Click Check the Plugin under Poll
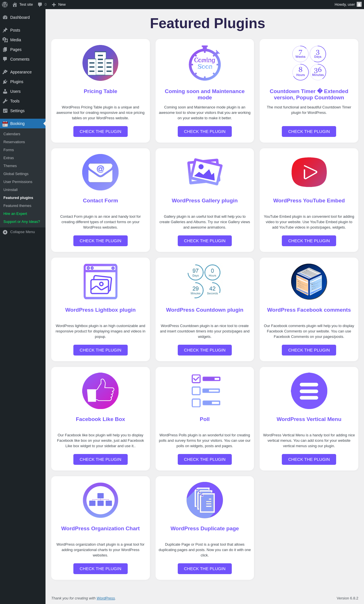 (205, 459)
